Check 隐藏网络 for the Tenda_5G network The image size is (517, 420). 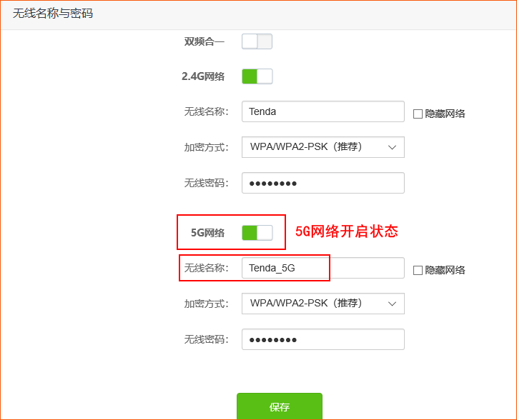418,271
